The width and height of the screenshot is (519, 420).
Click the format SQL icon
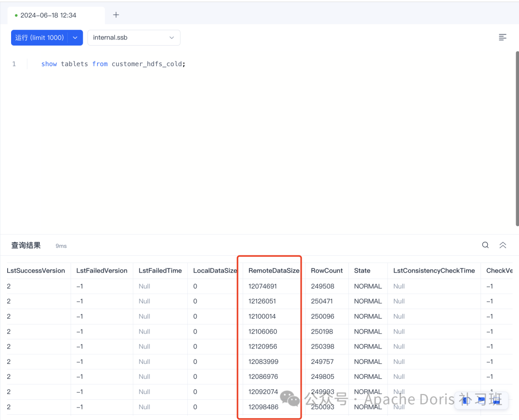click(503, 37)
